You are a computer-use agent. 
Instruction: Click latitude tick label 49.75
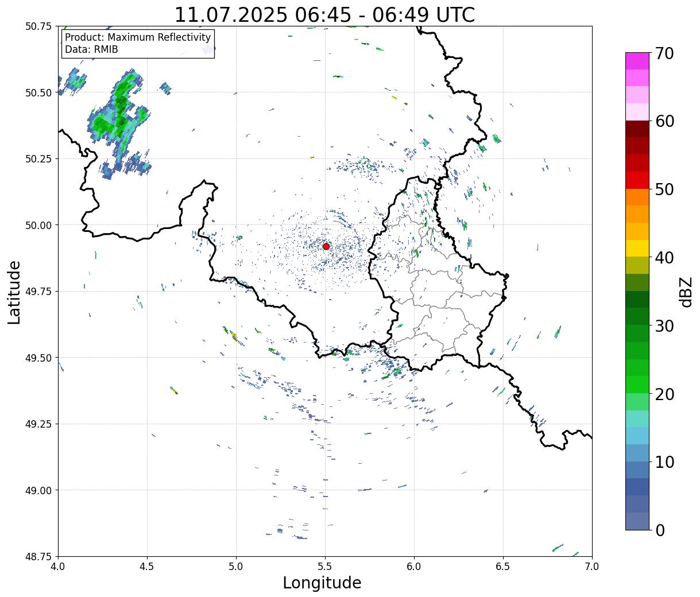click(38, 292)
